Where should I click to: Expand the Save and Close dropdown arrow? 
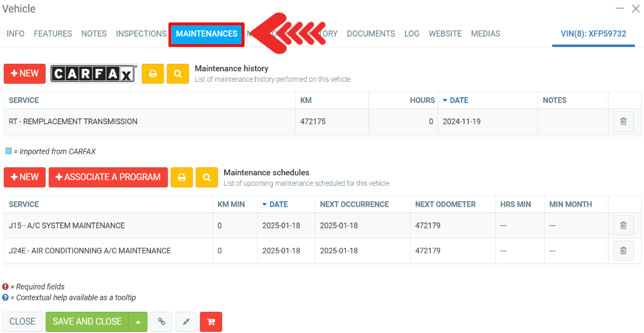pyautogui.click(x=138, y=322)
